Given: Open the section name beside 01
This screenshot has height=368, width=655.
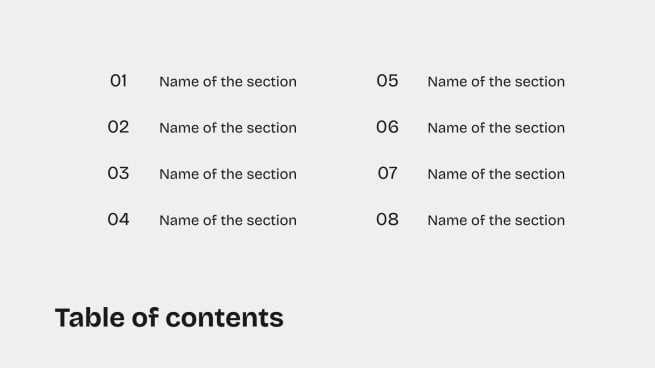Looking at the screenshot, I should tap(228, 81).
